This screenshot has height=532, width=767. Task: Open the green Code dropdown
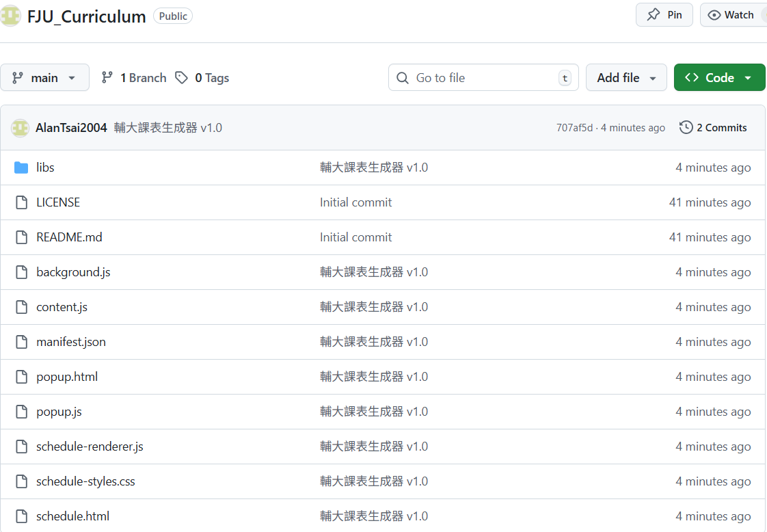point(719,77)
